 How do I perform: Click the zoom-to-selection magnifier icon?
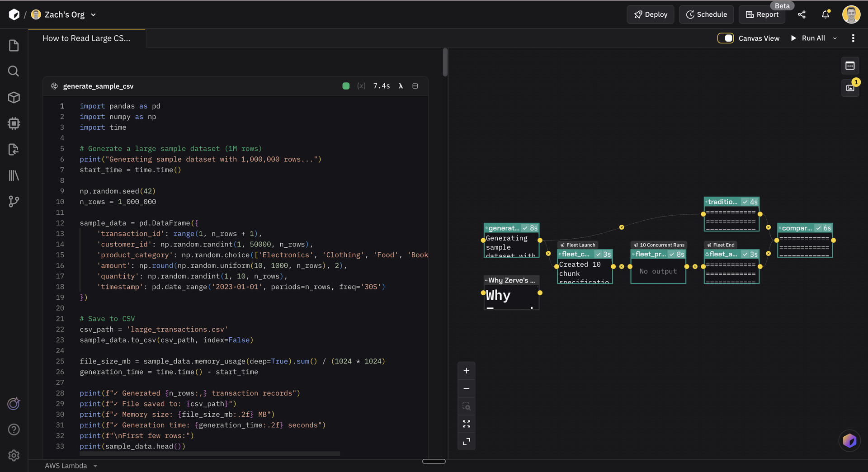point(466,406)
